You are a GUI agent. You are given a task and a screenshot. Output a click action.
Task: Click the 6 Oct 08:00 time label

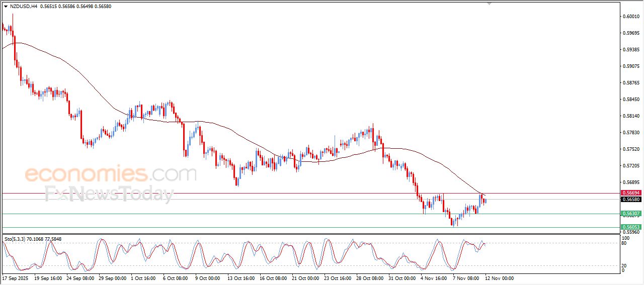point(176,278)
